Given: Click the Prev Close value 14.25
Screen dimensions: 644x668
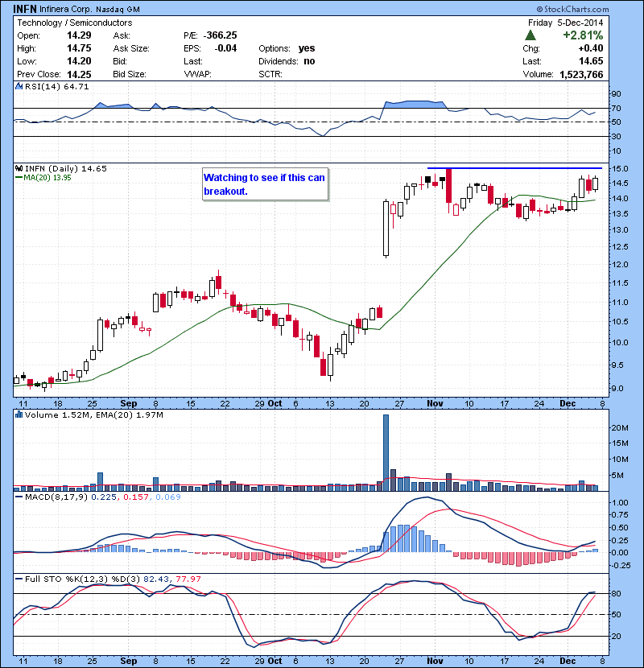Looking at the screenshot, I should [x=79, y=74].
